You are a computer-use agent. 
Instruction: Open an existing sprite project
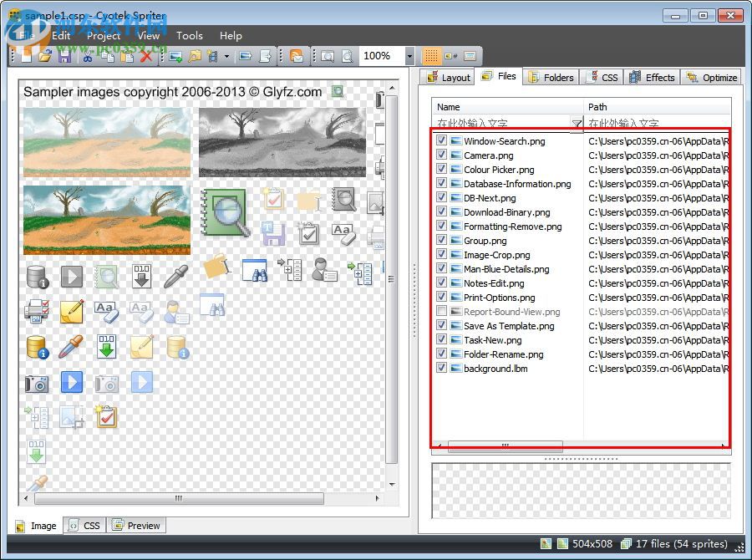(x=44, y=56)
